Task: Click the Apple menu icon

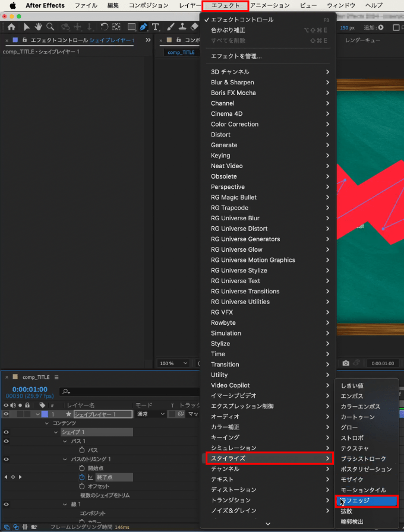Action: tap(13, 5)
